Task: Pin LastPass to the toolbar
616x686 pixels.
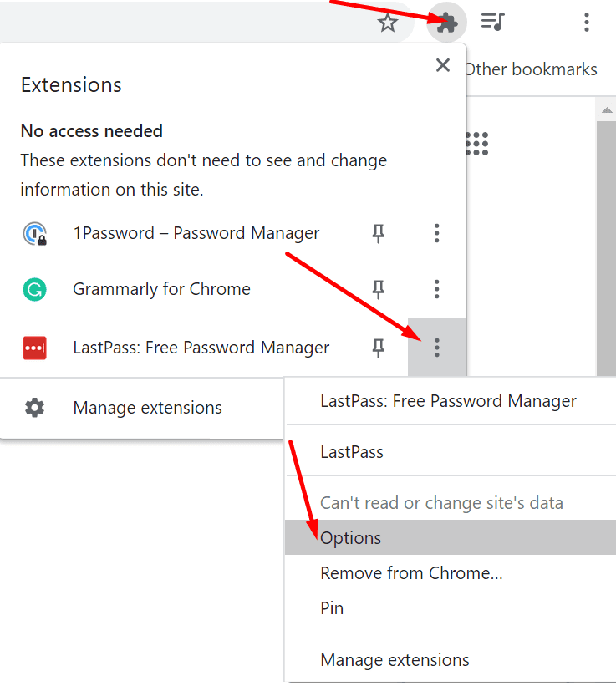Action: [x=379, y=347]
